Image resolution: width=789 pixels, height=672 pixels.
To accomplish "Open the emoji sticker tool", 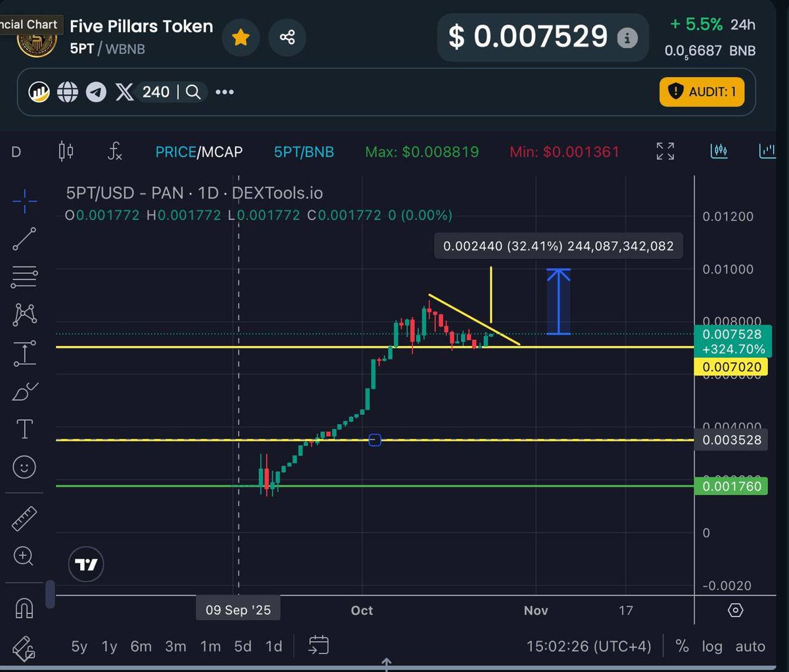I will coord(24,468).
